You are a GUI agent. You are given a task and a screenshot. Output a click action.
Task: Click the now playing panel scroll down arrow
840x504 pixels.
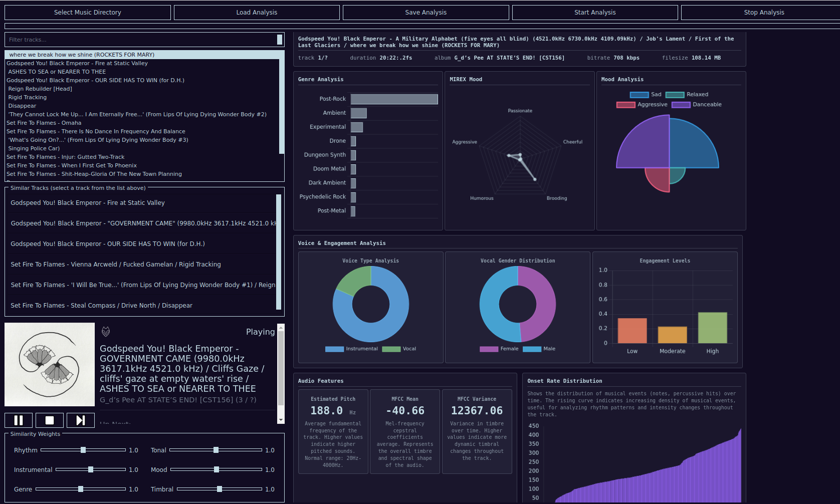tap(281, 420)
